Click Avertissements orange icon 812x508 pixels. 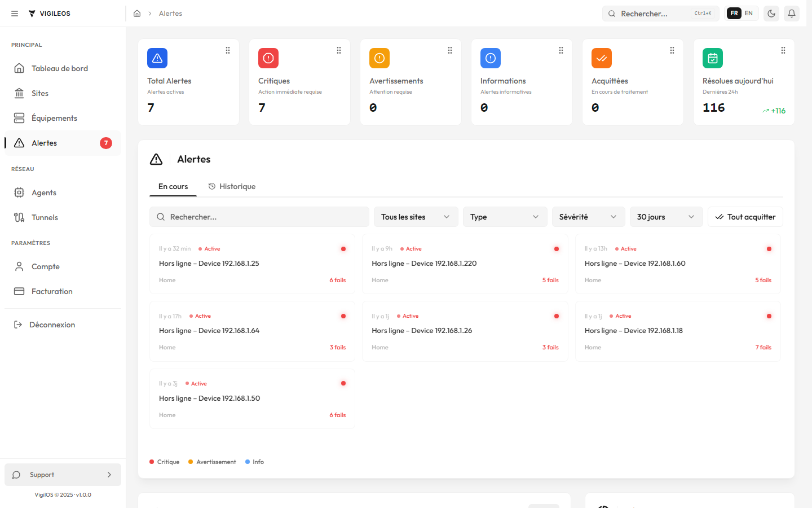click(379, 58)
